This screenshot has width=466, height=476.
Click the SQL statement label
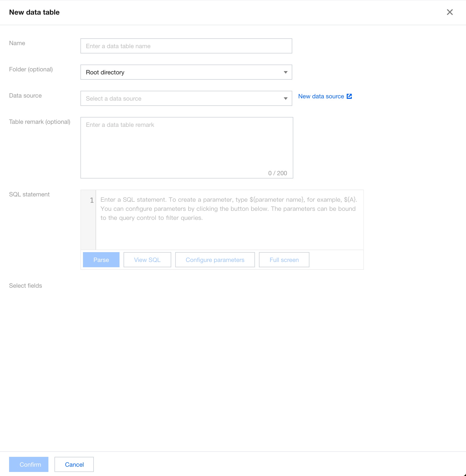click(x=29, y=194)
